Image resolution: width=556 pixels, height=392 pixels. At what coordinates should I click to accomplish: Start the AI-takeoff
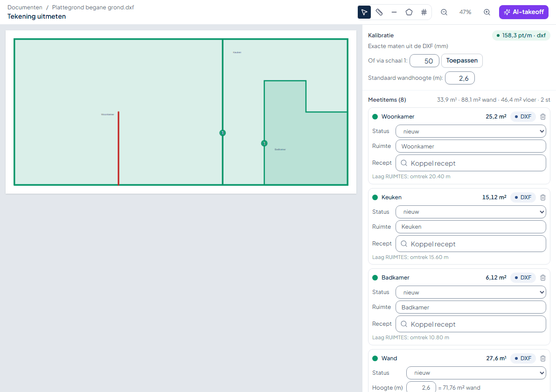(x=524, y=12)
